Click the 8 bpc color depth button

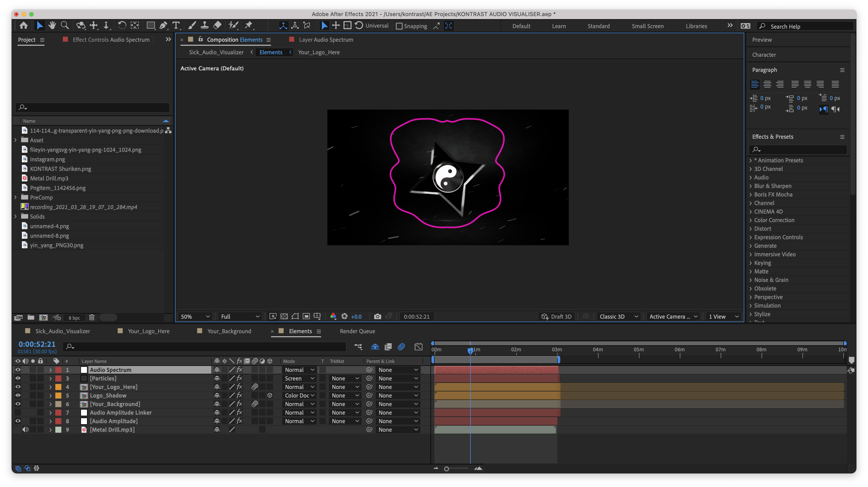(x=74, y=318)
